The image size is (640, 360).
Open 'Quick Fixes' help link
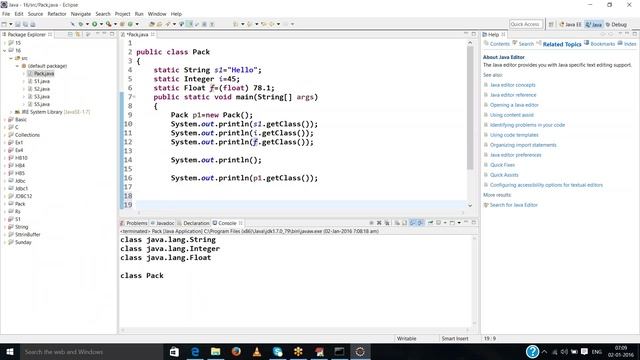pos(502,165)
